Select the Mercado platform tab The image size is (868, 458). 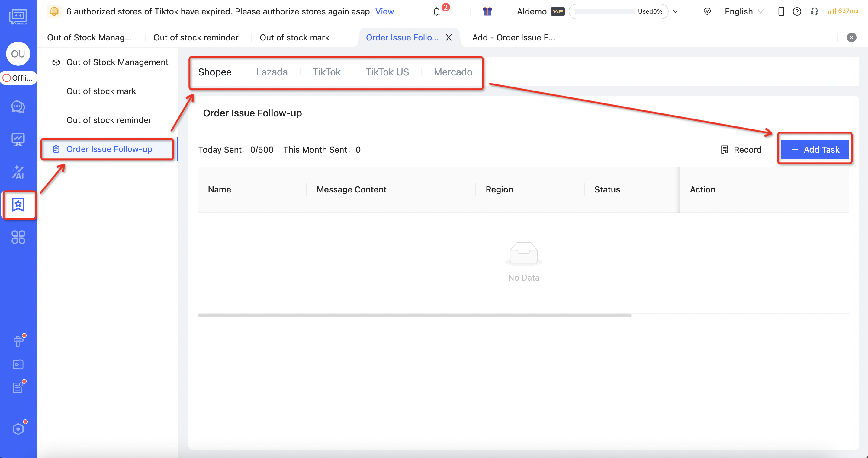pyautogui.click(x=453, y=72)
